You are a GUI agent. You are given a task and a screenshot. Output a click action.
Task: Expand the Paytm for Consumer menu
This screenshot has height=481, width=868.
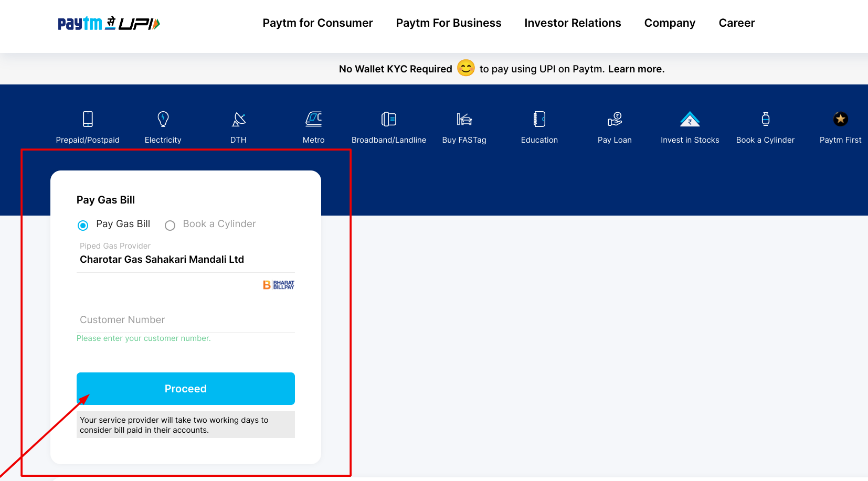(317, 23)
